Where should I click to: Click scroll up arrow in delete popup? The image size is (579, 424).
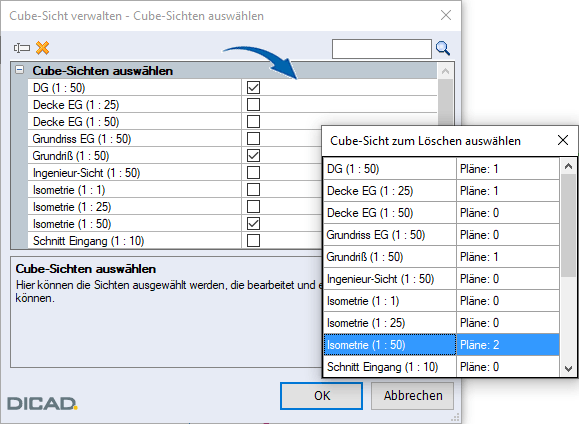[568, 166]
